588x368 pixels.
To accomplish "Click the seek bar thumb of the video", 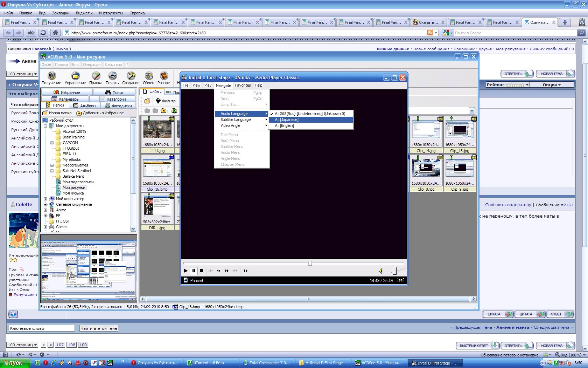I will [x=310, y=263].
